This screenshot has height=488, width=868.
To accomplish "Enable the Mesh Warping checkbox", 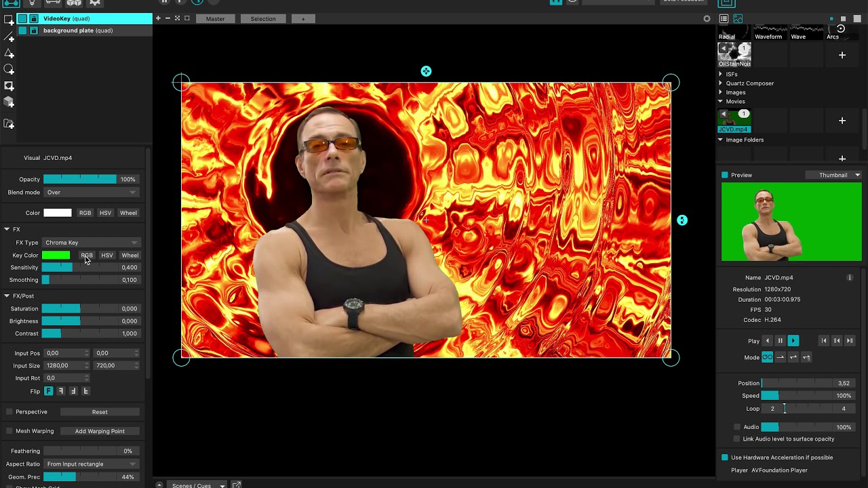I will (9, 431).
